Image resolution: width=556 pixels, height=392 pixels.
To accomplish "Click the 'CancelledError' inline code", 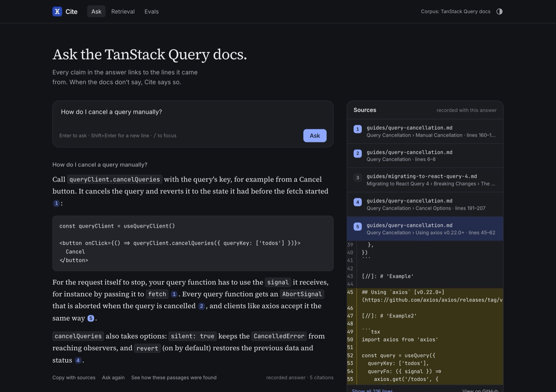I will pos(279,336).
